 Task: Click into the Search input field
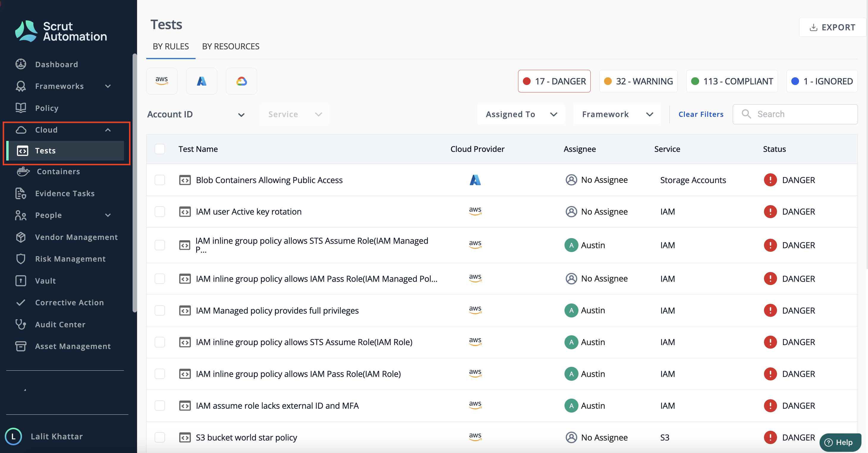tap(795, 114)
